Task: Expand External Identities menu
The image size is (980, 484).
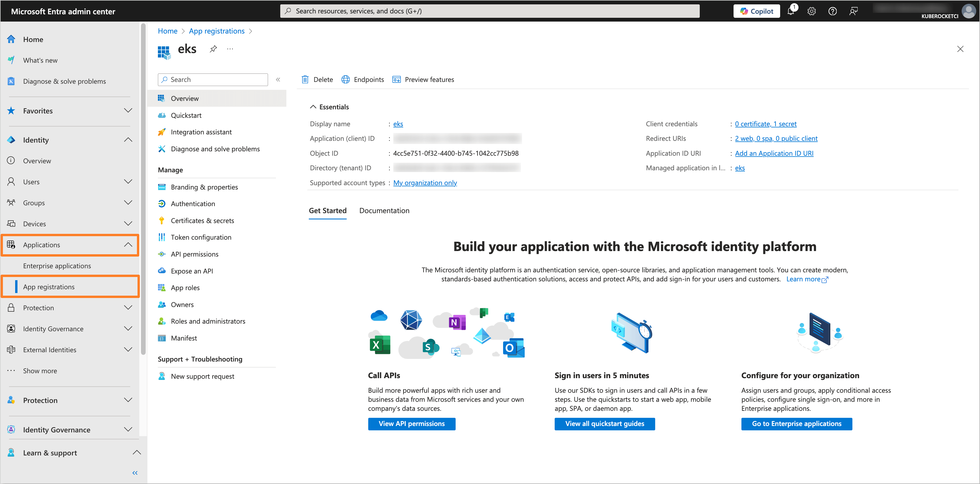Action: (128, 350)
